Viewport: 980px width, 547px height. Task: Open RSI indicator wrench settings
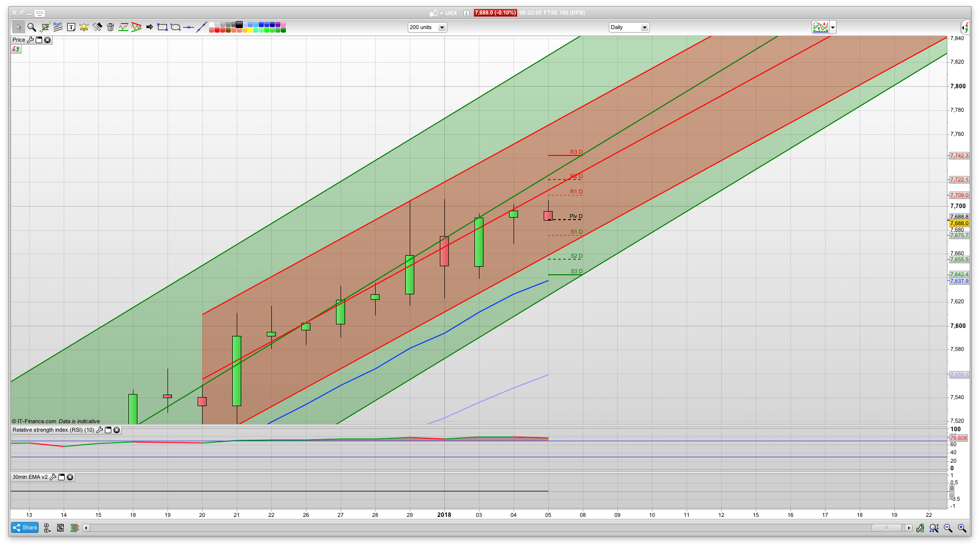coord(99,430)
